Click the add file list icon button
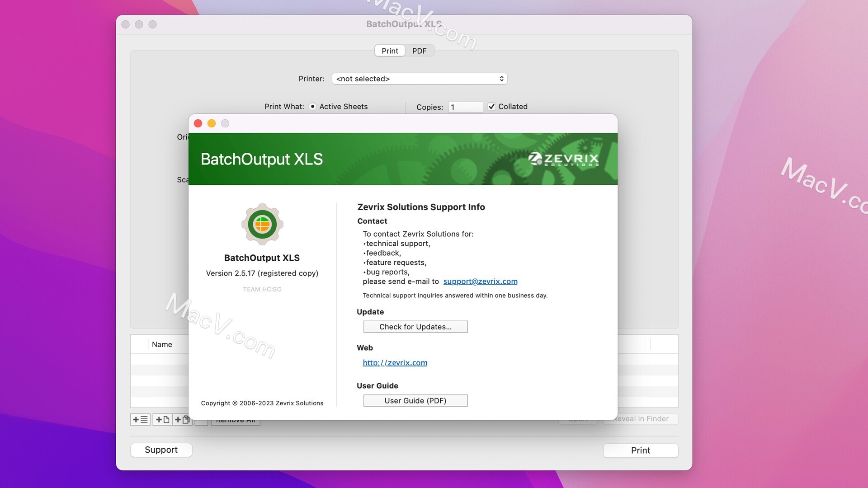868x488 pixels. pyautogui.click(x=140, y=420)
